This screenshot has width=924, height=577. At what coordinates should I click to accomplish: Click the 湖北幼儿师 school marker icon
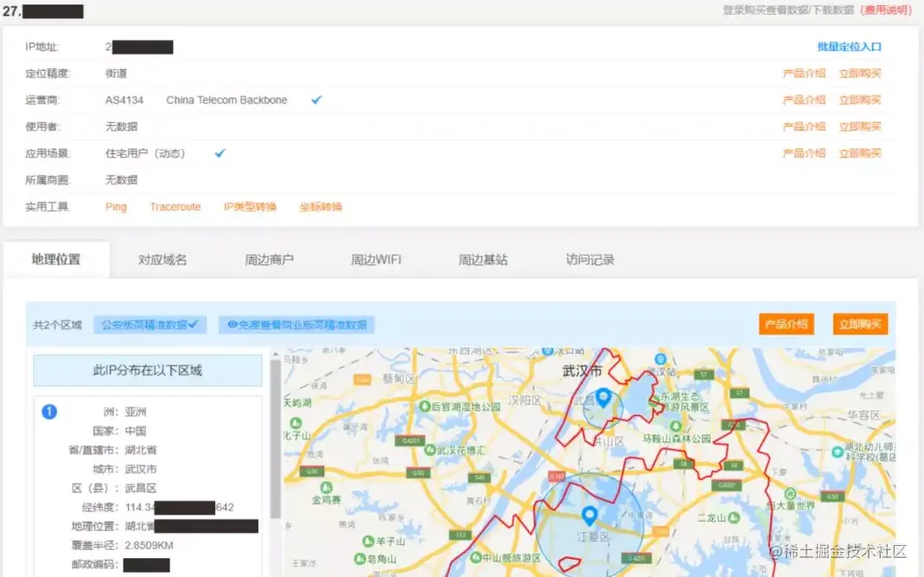[838, 452]
